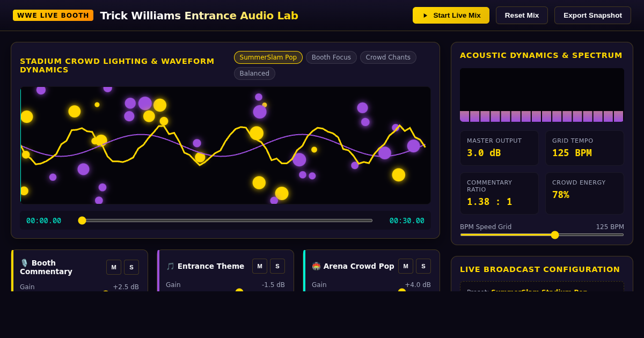Viewport: 644px width, 338px height.
Task: Export a snapshot of the mix
Action: point(592,15)
